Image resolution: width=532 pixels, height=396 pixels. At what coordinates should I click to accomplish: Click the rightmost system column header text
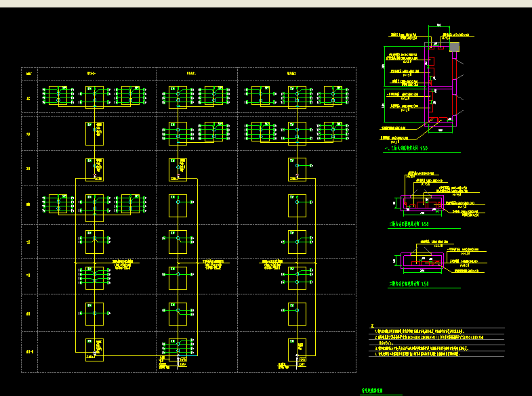click(x=292, y=73)
